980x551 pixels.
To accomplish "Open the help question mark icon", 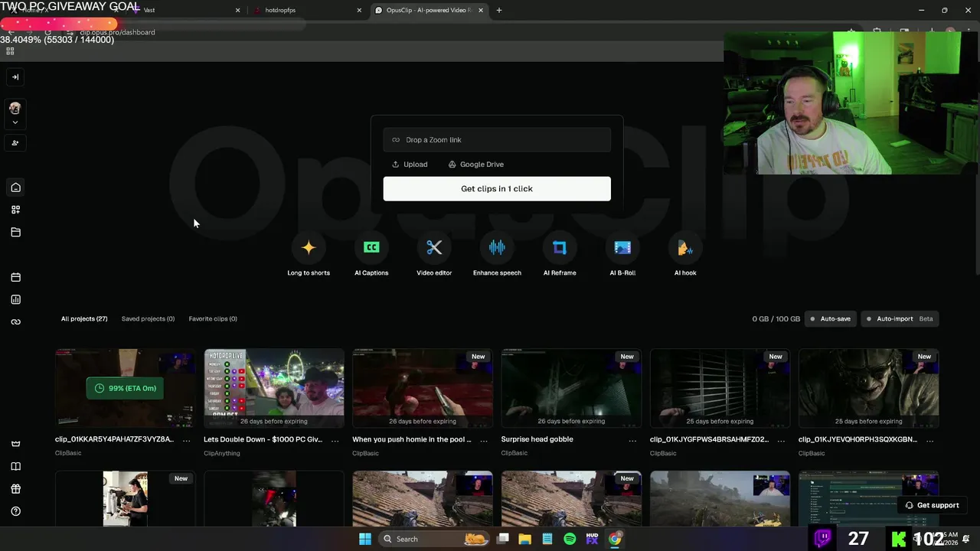I will (x=15, y=511).
